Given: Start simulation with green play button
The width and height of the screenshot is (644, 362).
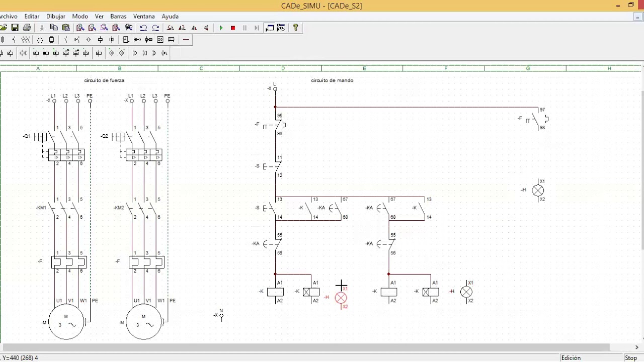Looking at the screenshot, I should (221, 28).
